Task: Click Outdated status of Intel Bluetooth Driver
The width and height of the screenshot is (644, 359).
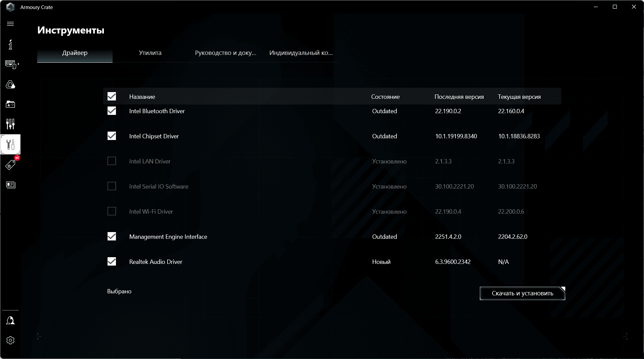Action: point(384,111)
